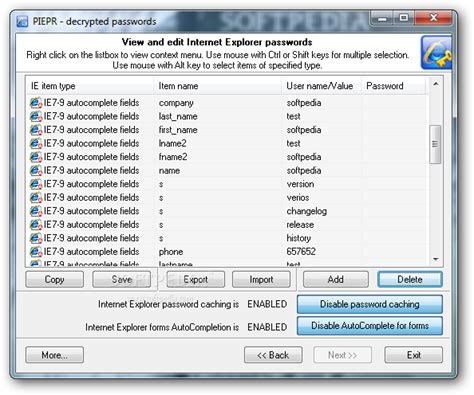This screenshot has height=395, width=474.
Task: Click the Exit button
Action: coord(414,355)
